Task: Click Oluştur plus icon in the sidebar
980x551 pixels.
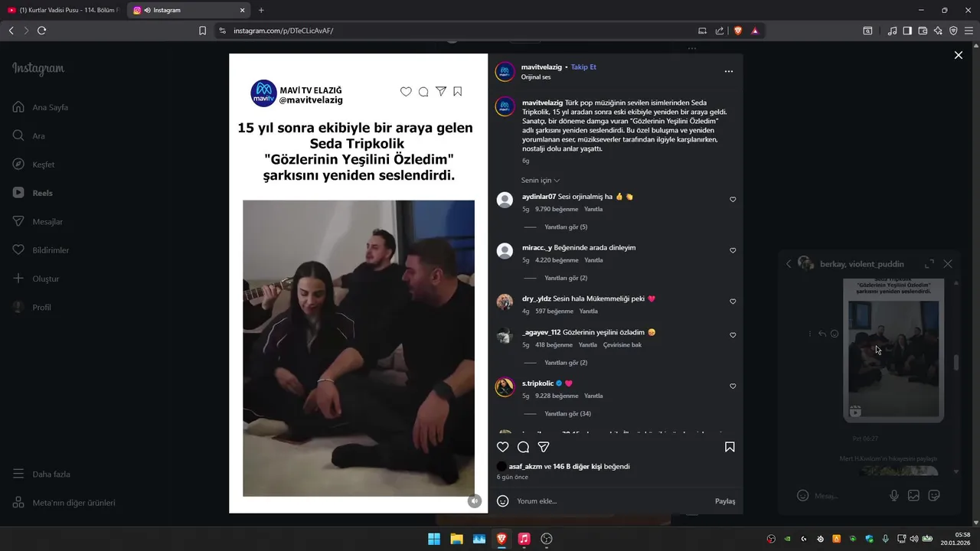Action: point(18,279)
